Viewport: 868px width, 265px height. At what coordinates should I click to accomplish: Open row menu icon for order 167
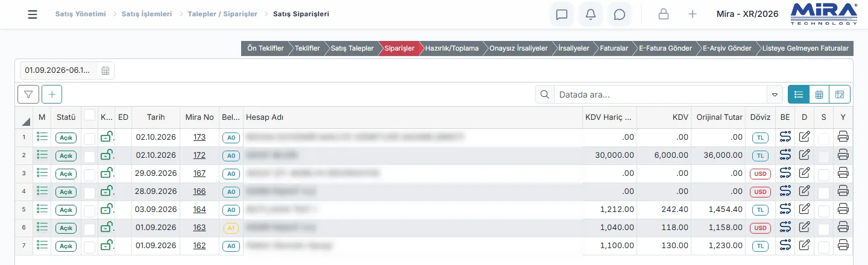coord(42,173)
